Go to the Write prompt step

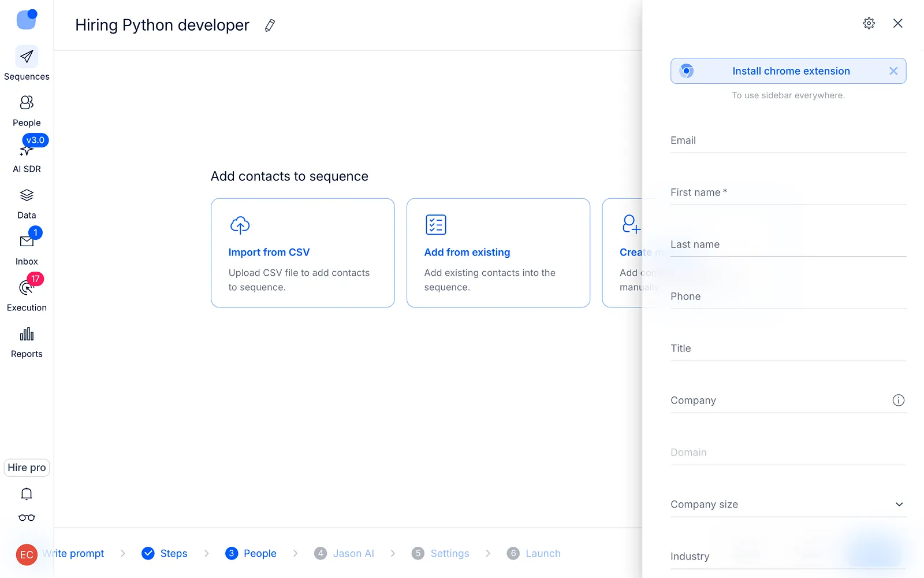point(73,554)
